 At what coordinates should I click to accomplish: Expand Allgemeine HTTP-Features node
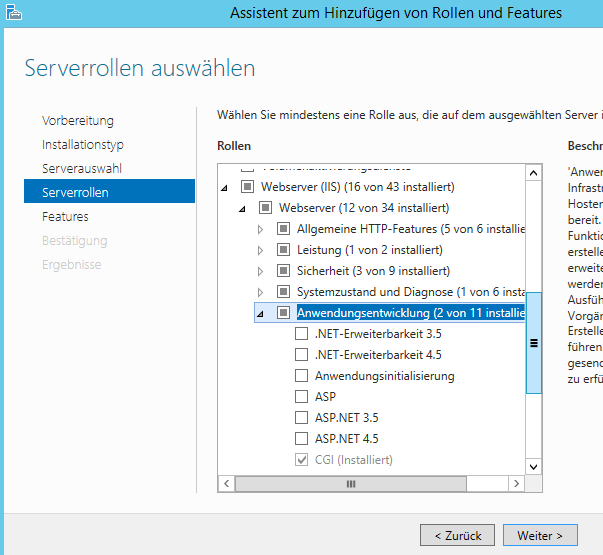(260, 230)
